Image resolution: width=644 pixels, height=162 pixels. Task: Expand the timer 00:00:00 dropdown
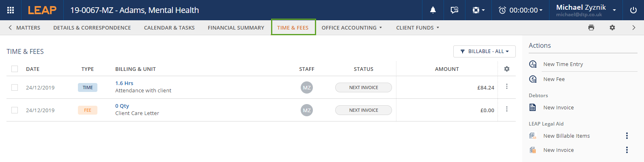pos(521,10)
